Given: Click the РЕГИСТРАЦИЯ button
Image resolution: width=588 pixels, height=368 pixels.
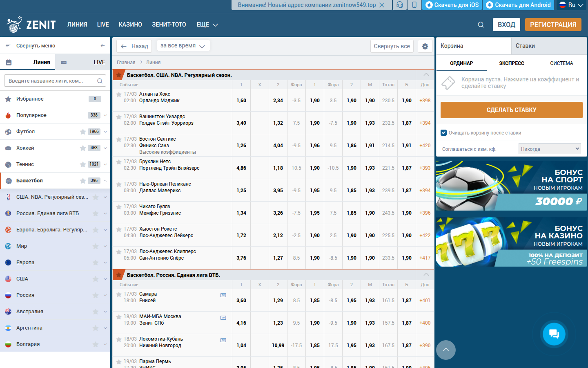Looking at the screenshot, I should [x=553, y=25].
